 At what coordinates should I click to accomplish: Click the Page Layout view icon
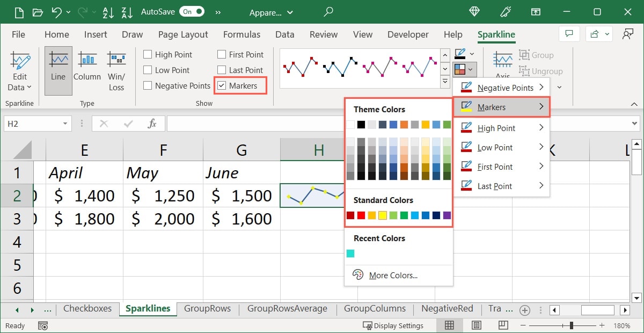pos(476,325)
